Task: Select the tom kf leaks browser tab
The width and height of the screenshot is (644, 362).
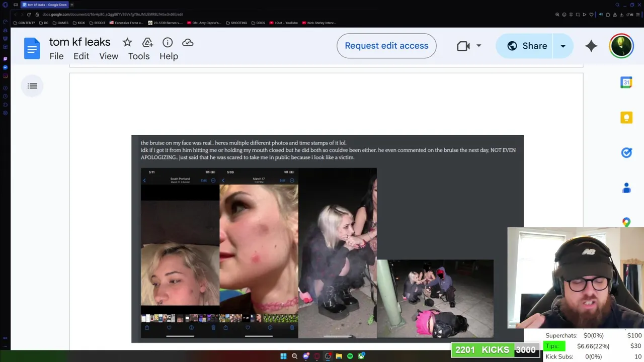Action: click(44, 5)
